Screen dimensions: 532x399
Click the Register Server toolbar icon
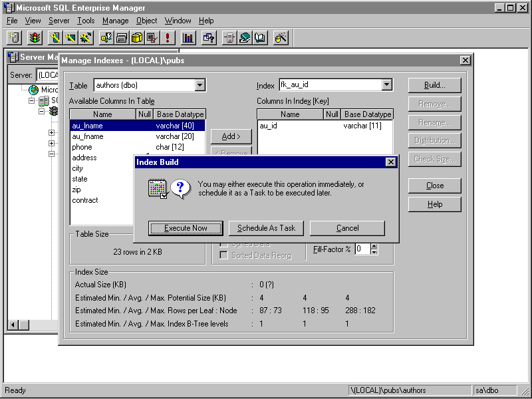pos(14,38)
